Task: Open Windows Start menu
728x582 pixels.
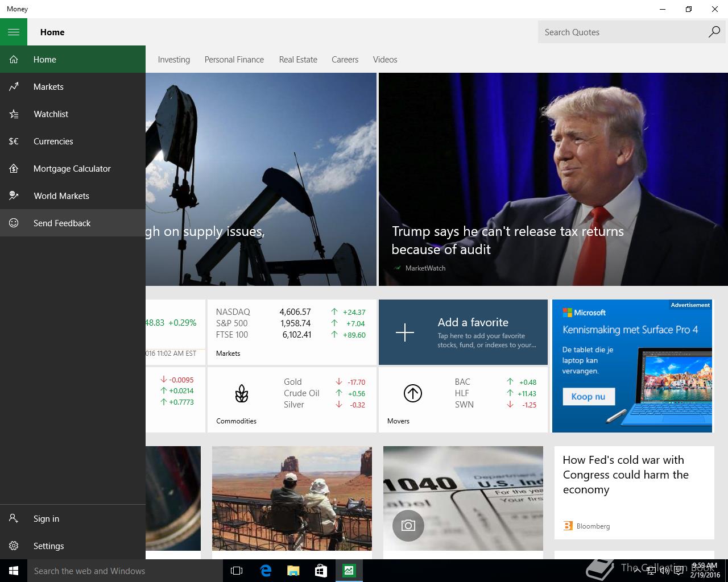Action: tap(14, 571)
